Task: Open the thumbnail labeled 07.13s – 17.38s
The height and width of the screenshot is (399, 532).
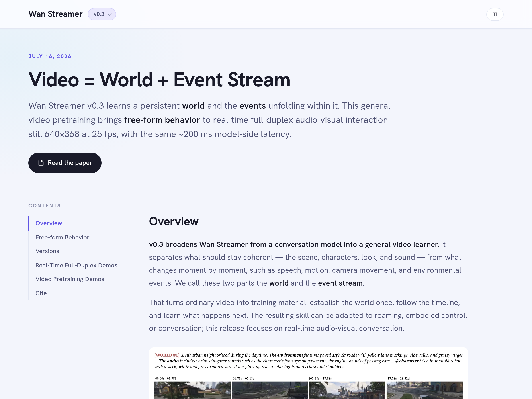Action: click(x=347, y=390)
